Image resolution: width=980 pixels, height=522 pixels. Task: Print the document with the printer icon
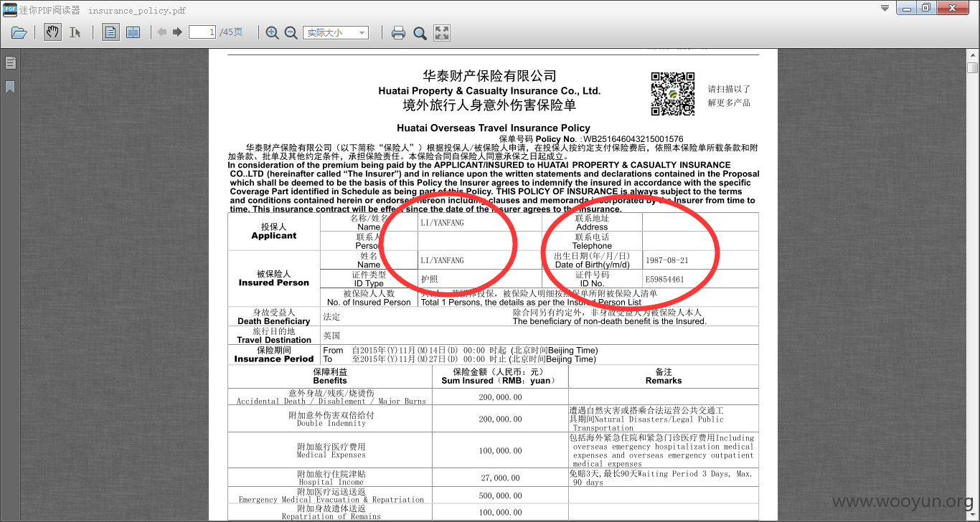click(x=398, y=32)
